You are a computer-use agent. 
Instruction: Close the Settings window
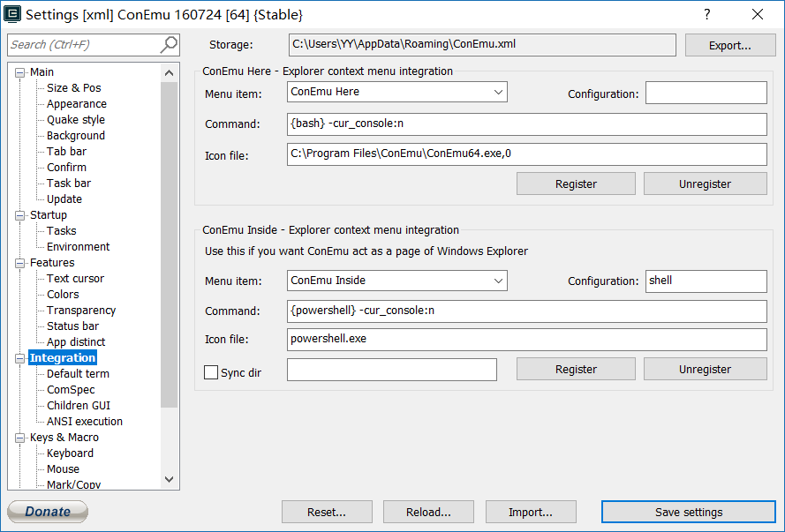click(x=758, y=14)
